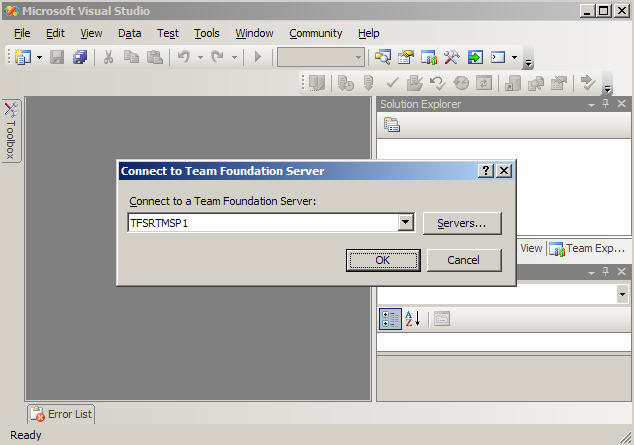Open the Help menu
634x445 pixels.
pos(369,33)
